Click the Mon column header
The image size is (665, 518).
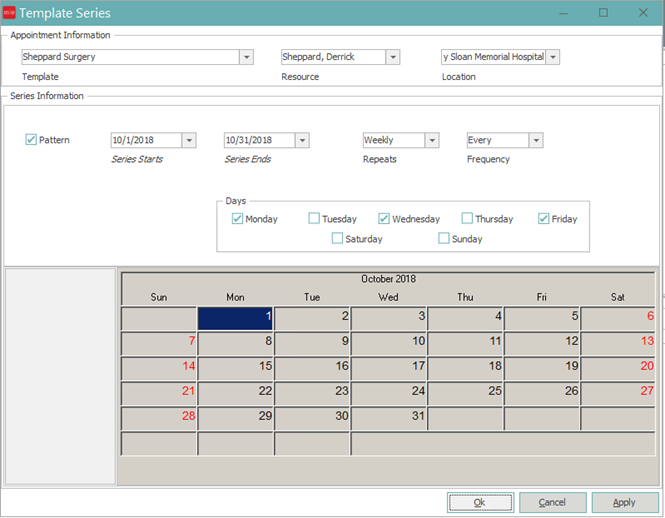point(235,297)
